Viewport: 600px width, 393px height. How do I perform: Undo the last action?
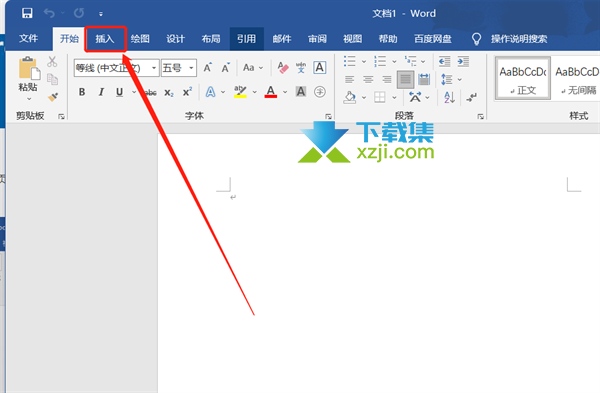point(49,13)
